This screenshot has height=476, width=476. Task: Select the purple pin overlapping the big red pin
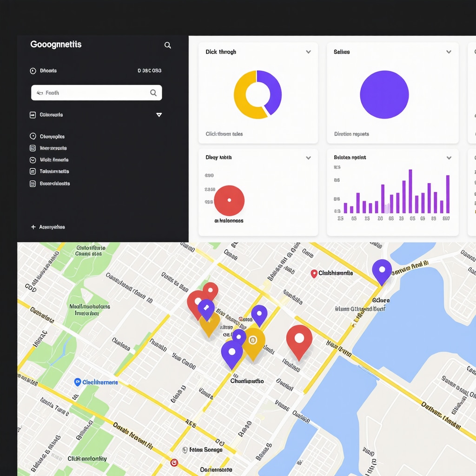(x=206, y=310)
